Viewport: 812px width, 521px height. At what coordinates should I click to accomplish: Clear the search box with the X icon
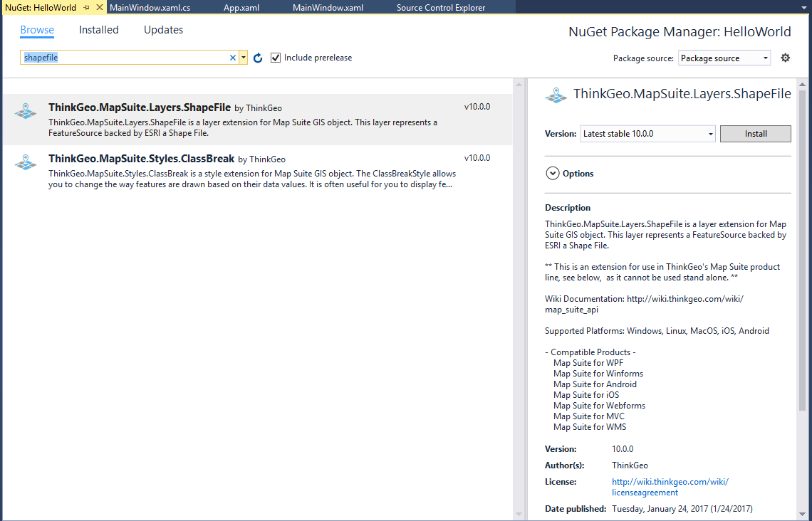click(x=232, y=57)
